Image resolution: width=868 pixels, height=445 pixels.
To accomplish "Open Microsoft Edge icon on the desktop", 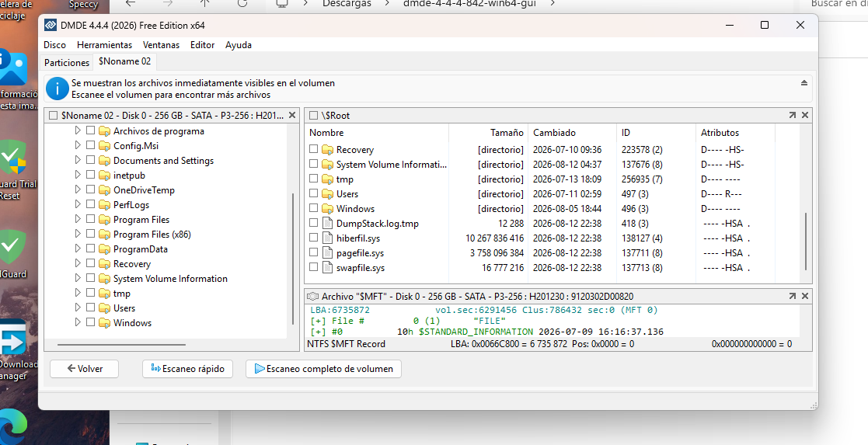I will point(13,427).
